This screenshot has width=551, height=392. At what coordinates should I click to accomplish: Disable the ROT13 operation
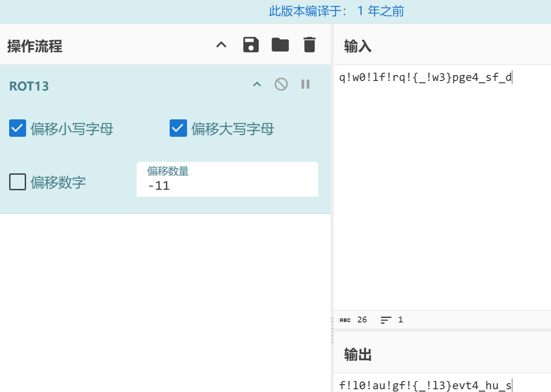[x=281, y=84]
